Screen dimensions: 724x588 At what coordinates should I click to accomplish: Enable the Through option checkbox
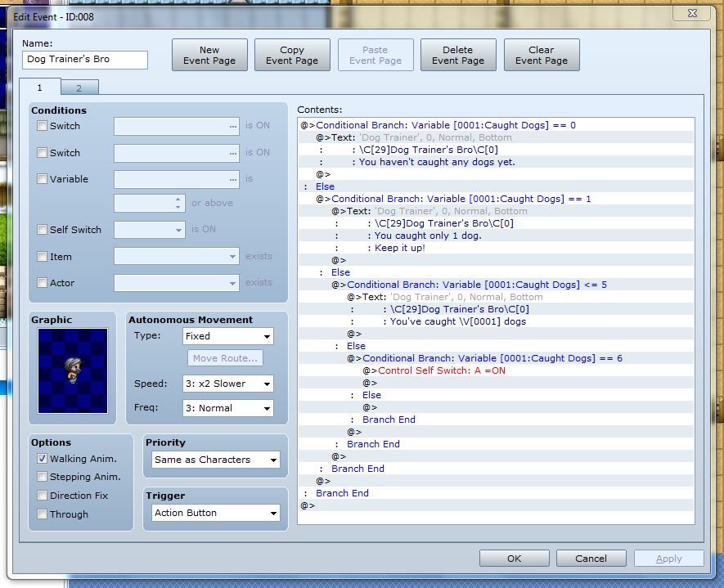(x=43, y=514)
